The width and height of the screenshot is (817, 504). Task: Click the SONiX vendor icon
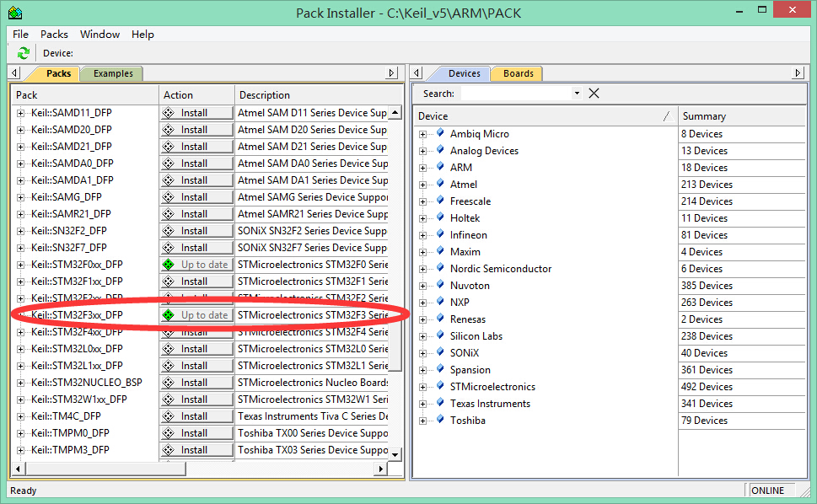(x=440, y=352)
